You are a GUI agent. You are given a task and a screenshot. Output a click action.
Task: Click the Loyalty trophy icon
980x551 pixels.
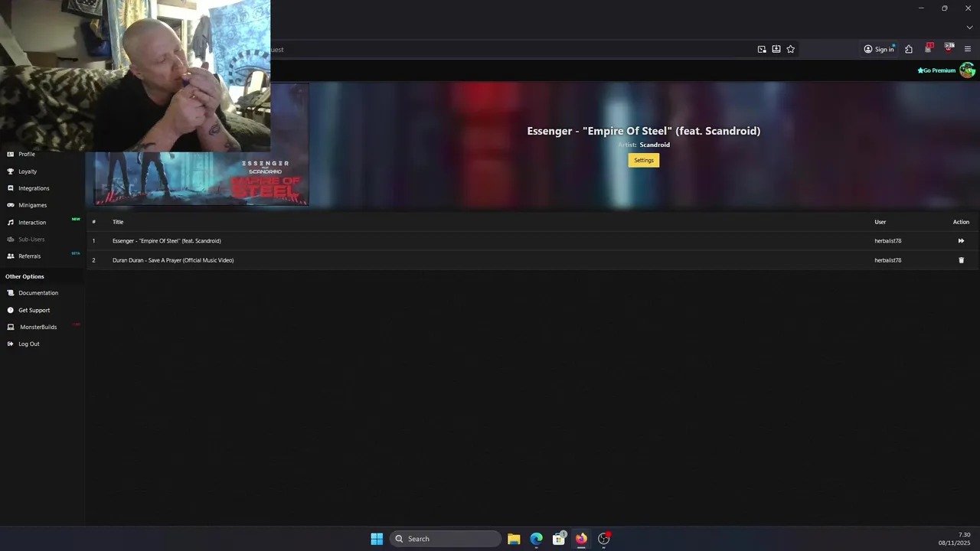click(x=11, y=171)
